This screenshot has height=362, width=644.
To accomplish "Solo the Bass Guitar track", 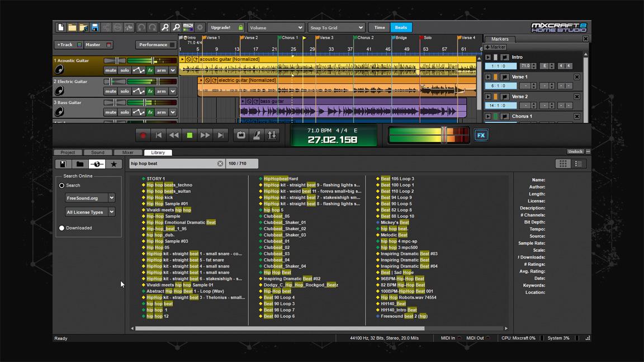I will pos(126,112).
